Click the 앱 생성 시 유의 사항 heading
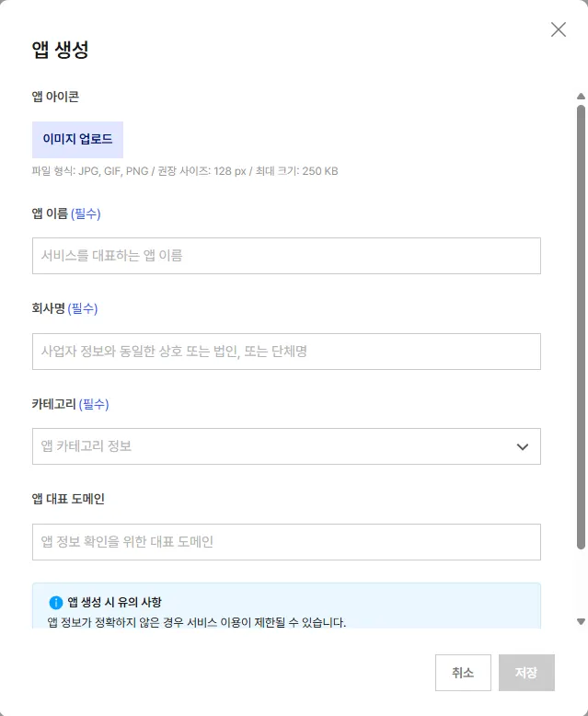 tap(115, 603)
